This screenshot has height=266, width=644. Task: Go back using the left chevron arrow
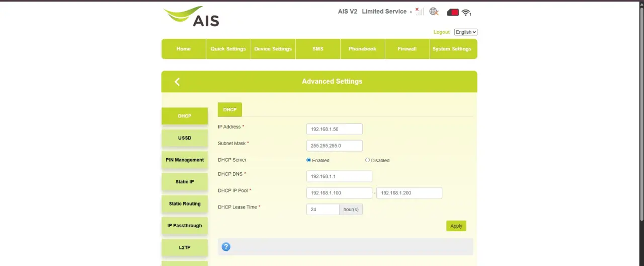(177, 82)
